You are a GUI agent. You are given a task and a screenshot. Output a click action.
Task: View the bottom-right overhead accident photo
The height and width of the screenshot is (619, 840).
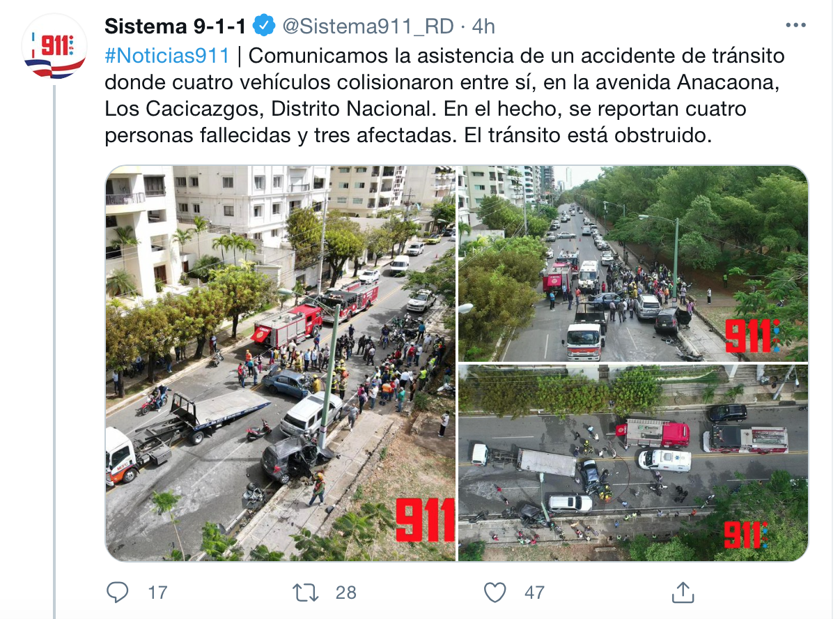(633, 463)
